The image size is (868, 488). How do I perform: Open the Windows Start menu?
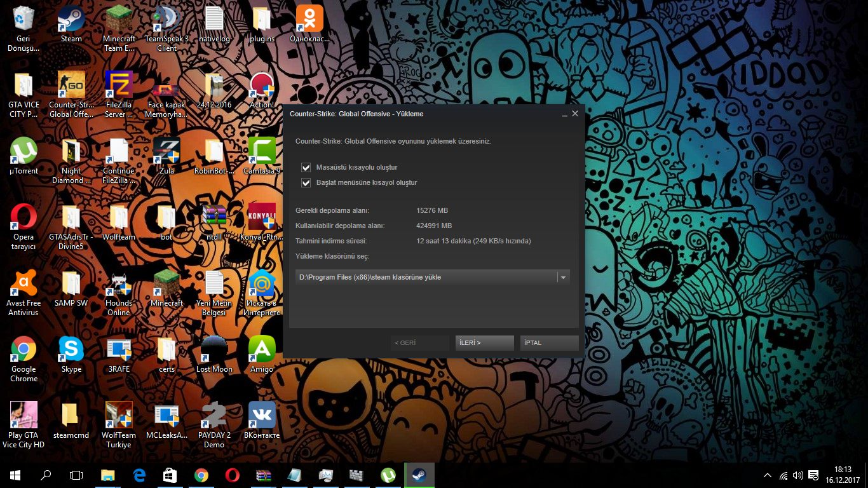click(x=15, y=475)
